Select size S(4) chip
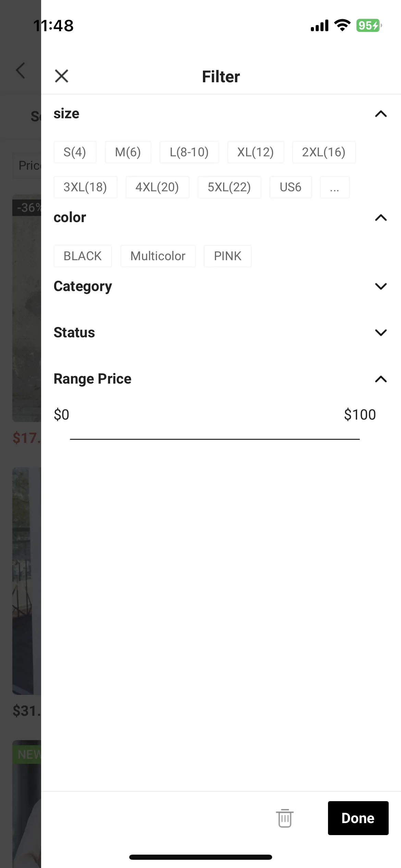401x868 pixels. [x=75, y=152]
